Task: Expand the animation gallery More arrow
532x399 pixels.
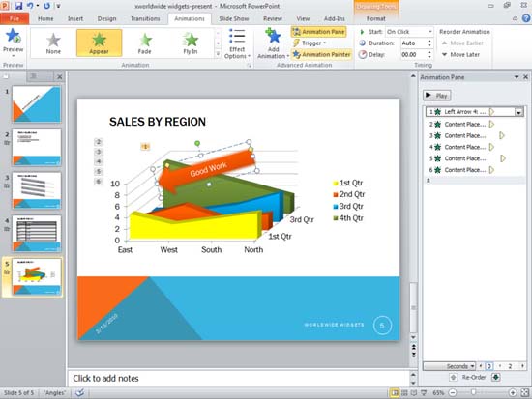Action: (x=218, y=53)
